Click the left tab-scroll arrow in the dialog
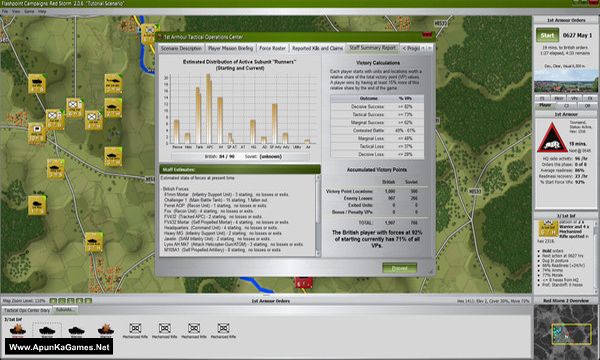 click(423, 48)
